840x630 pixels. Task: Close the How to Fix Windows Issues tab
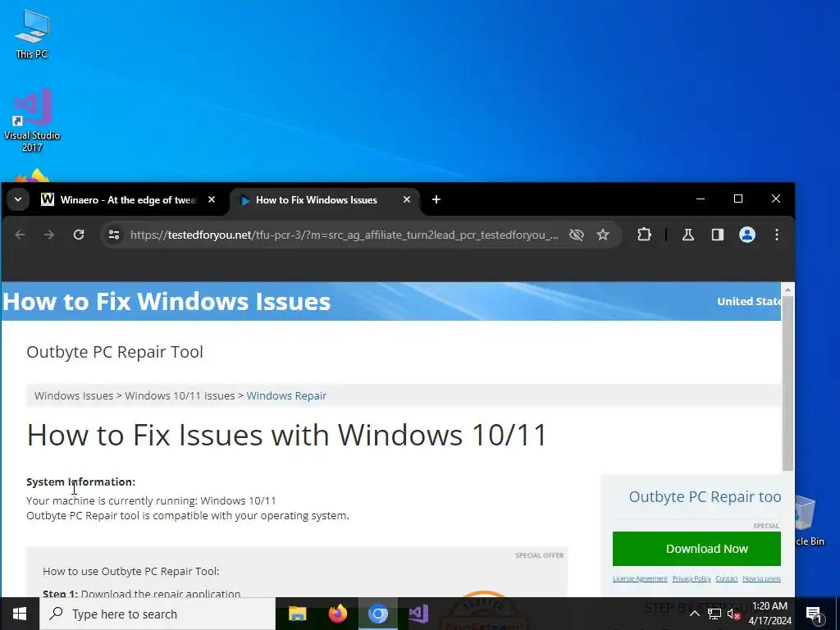407,199
